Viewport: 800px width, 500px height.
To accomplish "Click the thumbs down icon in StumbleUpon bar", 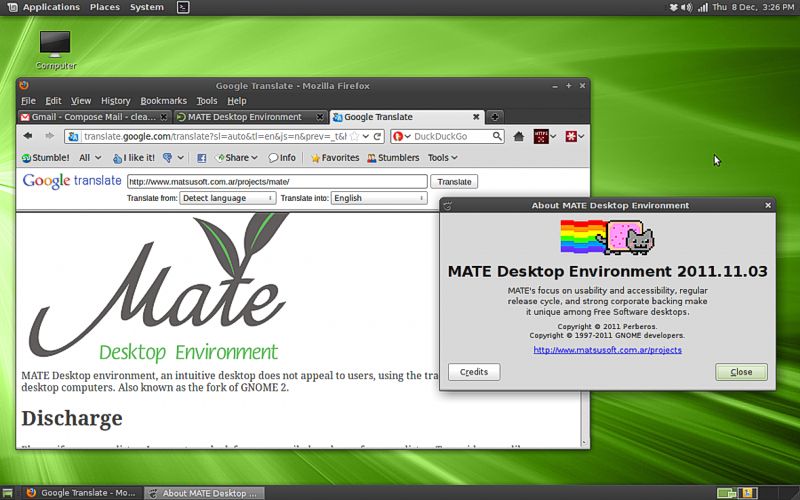I will click(167, 158).
